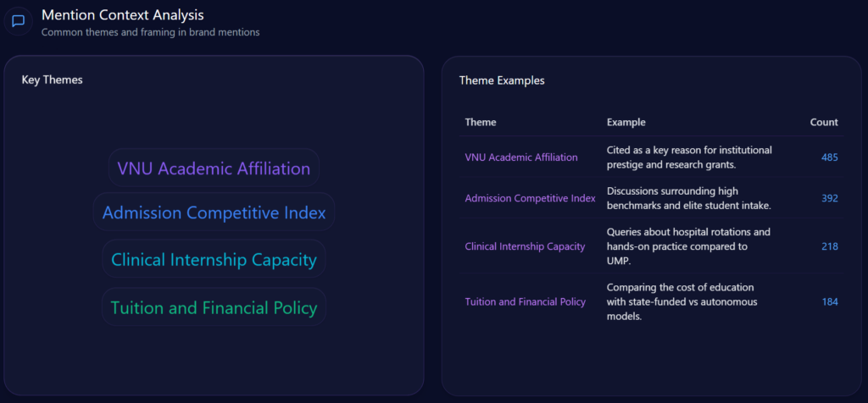Click the Clinical Internship Capacity theme tag
The width and height of the screenshot is (868, 403).
(x=214, y=259)
